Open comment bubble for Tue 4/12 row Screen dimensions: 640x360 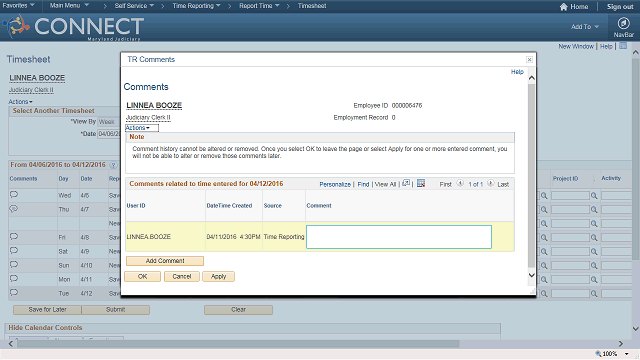tap(14, 293)
